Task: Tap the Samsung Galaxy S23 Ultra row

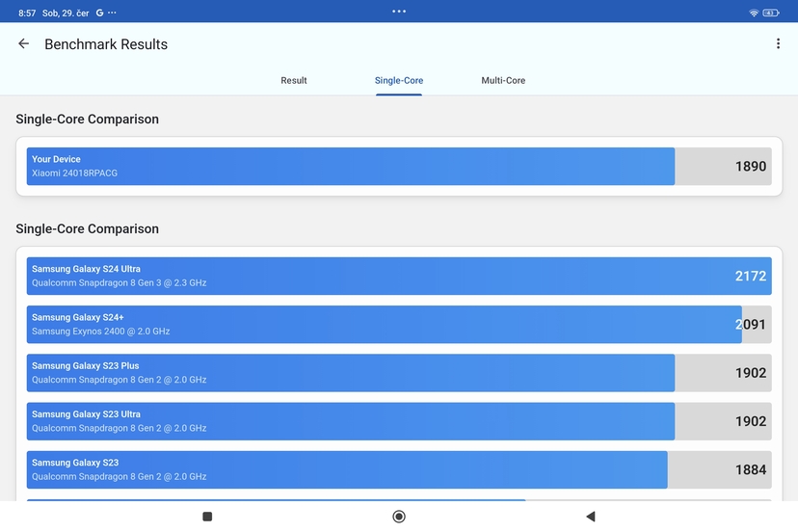Action: (x=399, y=421)
